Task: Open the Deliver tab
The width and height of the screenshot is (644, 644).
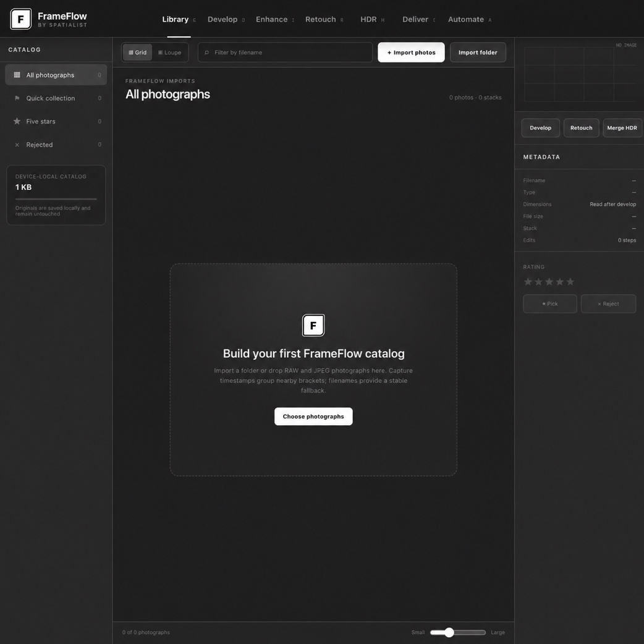Action: click(x=418, y=19)
